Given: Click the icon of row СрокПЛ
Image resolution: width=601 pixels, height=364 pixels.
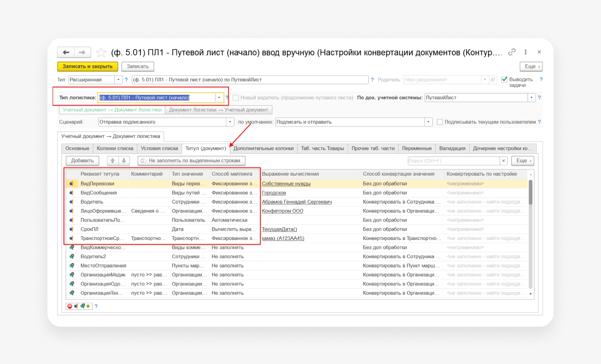Looking at the screenshot, I should (x=72, y=229).
